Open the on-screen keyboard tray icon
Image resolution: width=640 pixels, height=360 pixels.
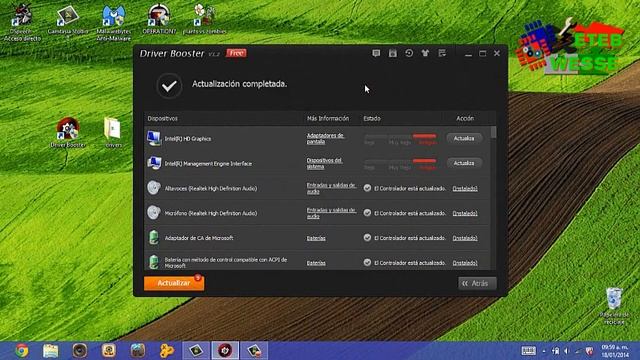[529, 351]
